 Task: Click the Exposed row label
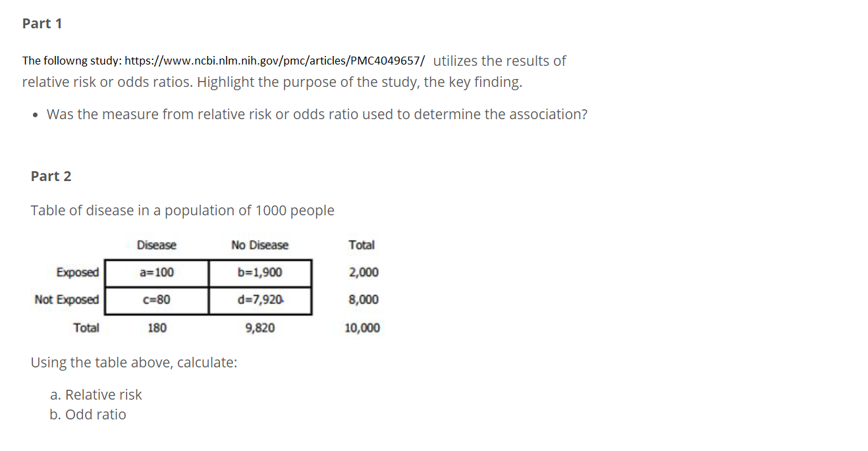[78, 273]
